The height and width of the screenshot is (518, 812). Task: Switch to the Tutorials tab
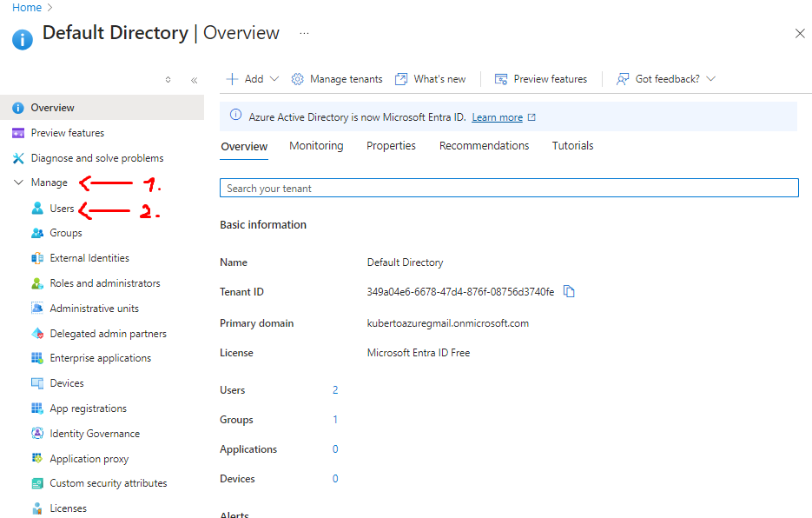pyautogui.click(x=573, y=146)
